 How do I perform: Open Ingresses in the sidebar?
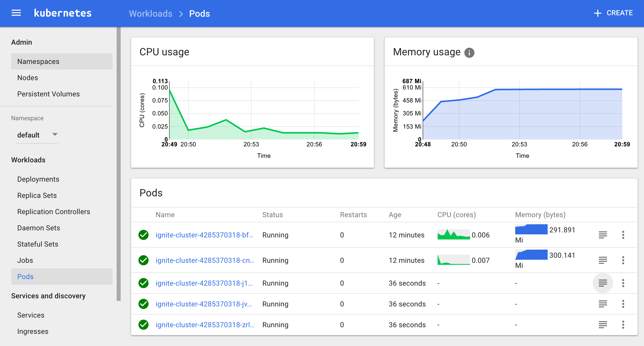(x=62, y=331)
